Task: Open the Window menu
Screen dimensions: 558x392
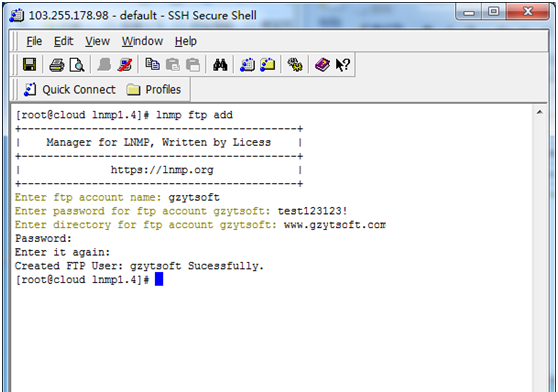Action: 142,41
